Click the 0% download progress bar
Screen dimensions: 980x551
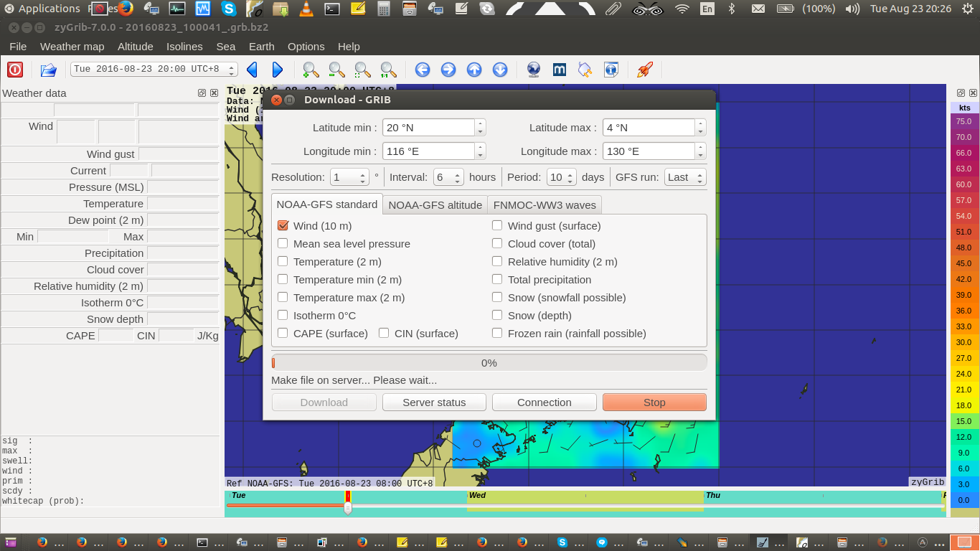489,362
